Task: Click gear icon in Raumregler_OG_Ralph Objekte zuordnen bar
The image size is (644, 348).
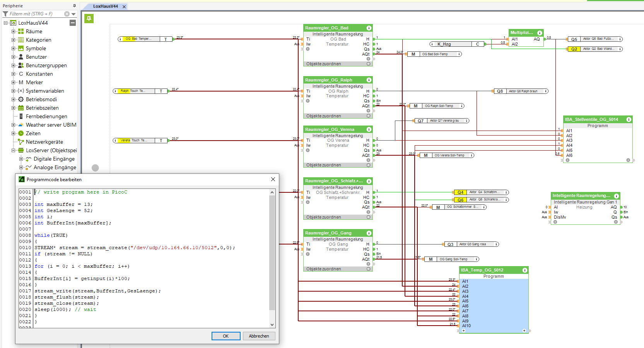Action: 368,116
